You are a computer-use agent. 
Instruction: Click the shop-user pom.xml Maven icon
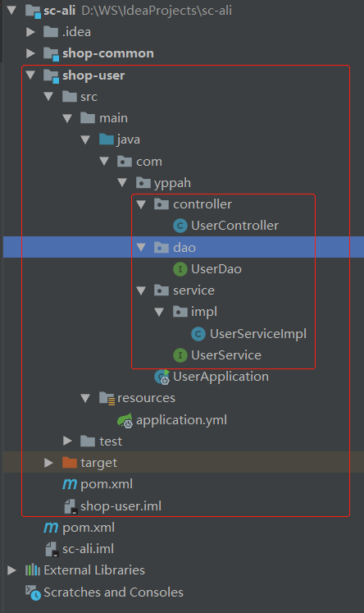pos(70,484)
